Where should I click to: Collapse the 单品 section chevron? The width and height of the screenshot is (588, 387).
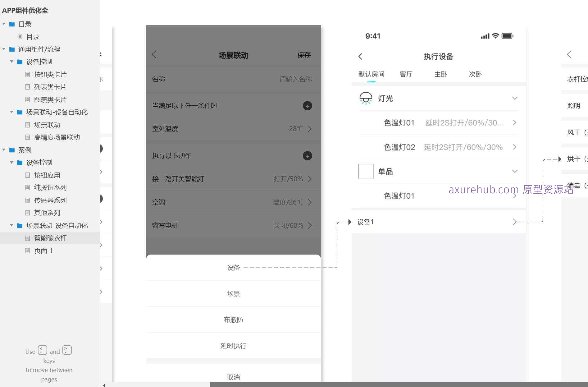[515, 171]
